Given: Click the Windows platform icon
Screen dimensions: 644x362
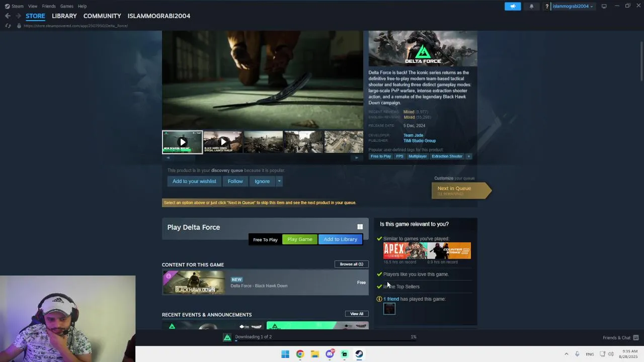Looking at the screenshot, I should (360, 227).
